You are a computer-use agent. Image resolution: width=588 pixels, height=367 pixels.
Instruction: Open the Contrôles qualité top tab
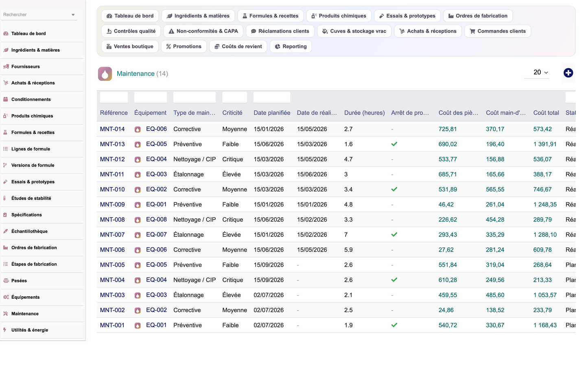coord(131,31)
